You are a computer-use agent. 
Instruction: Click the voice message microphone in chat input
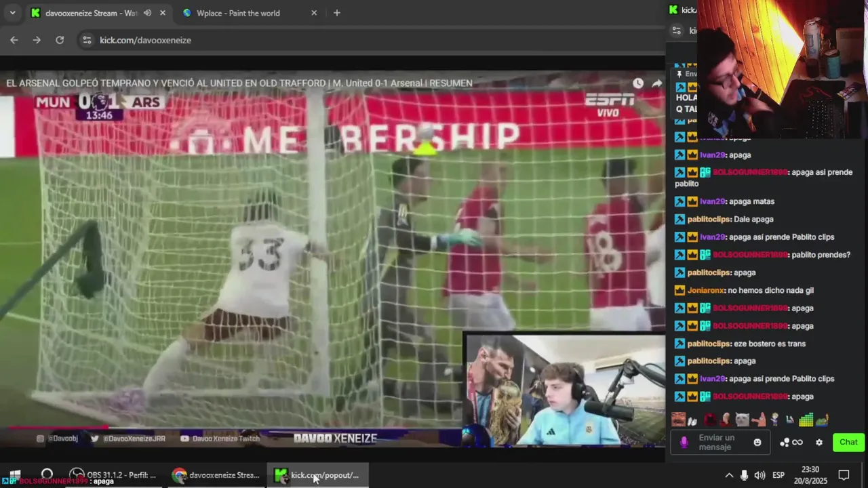point(684,442)
